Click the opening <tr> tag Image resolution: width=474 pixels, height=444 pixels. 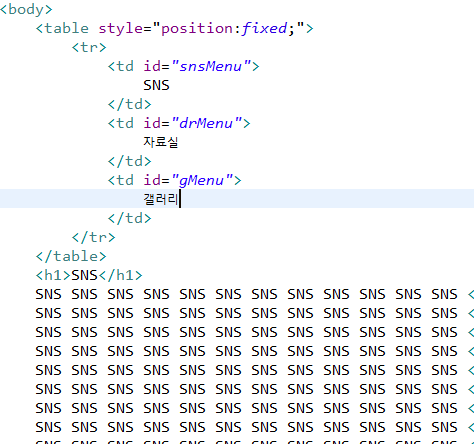pos(89,47)
